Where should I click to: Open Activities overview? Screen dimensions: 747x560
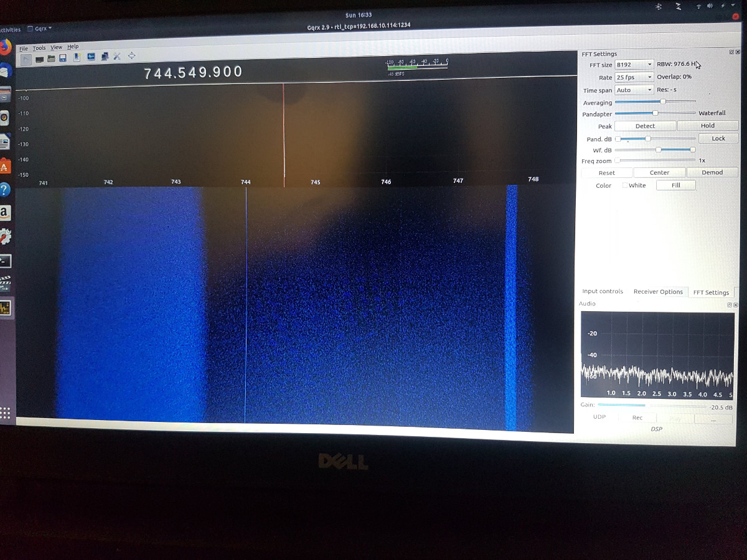click(x=10, y=30)
